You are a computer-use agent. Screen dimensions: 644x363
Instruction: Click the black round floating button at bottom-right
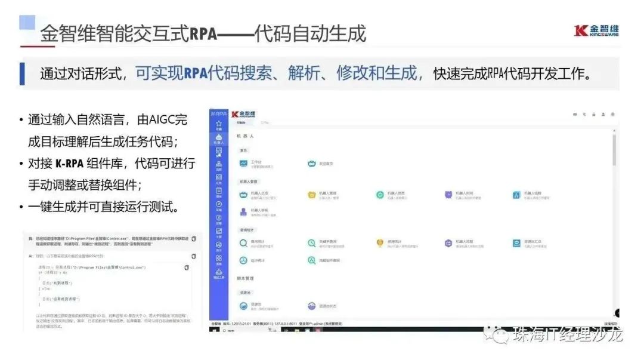617,313
